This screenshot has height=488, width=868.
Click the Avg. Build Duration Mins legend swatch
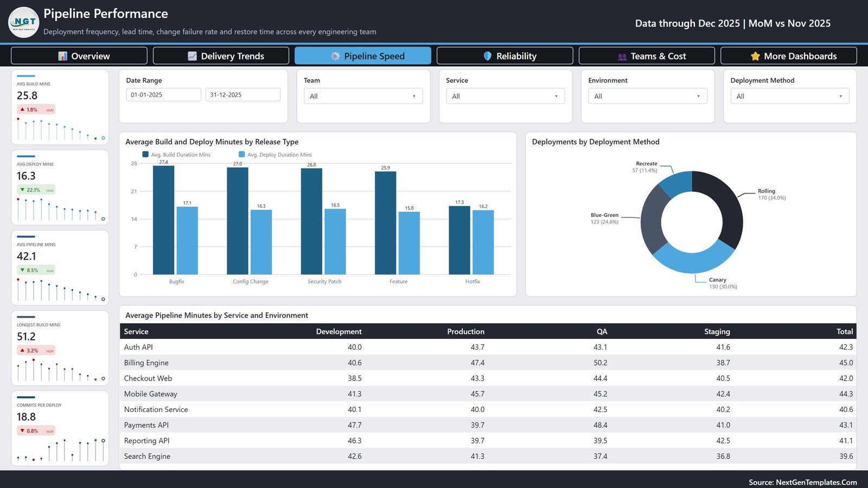click(145, 155)
